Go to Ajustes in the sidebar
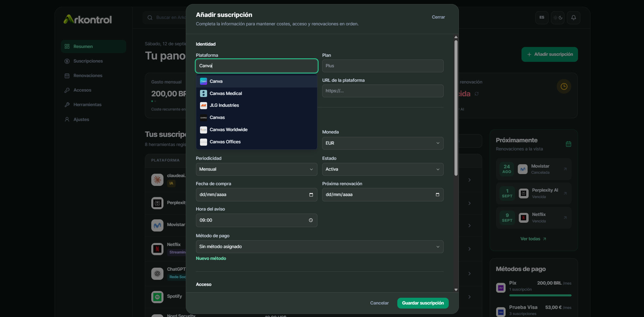 click(x=93, y=119)
